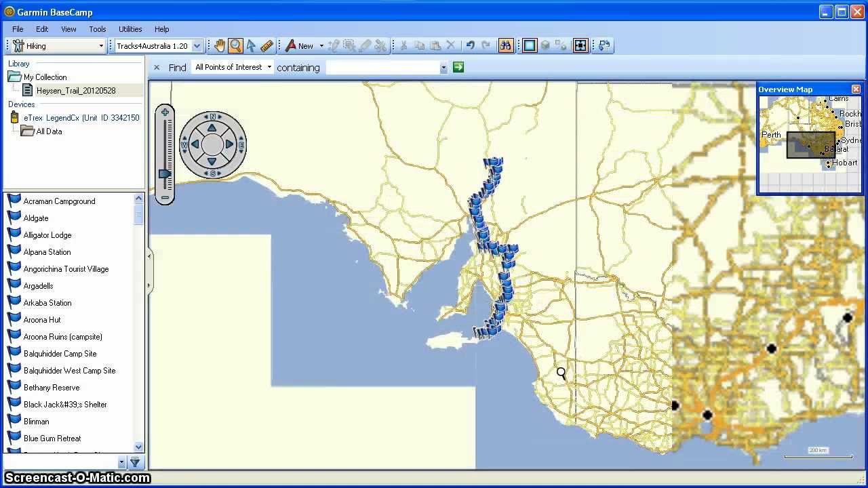Click the filter funnel icon
This screenshot has width=868, height=488.
pos(135,462)
